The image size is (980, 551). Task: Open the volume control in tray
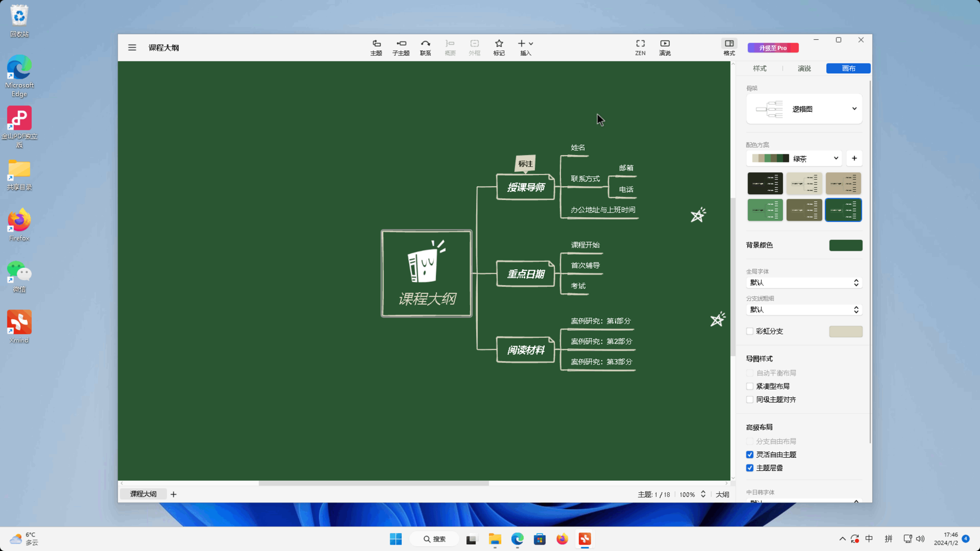(920, 539)
